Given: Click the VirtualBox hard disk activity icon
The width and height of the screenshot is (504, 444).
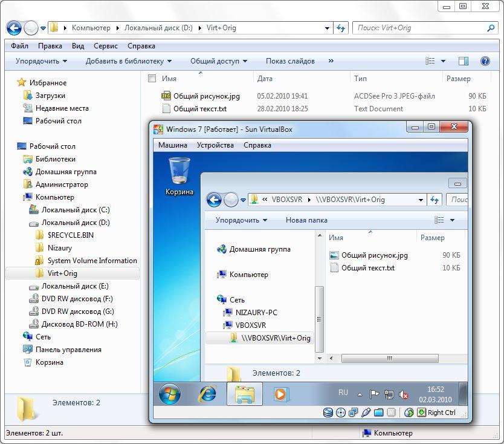Looking at the screenshot, I should coord(328,413).
